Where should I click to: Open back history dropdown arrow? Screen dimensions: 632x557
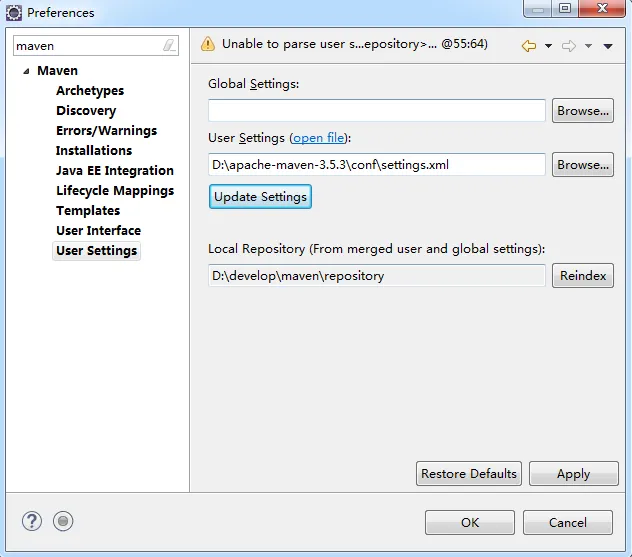[548, 46]
